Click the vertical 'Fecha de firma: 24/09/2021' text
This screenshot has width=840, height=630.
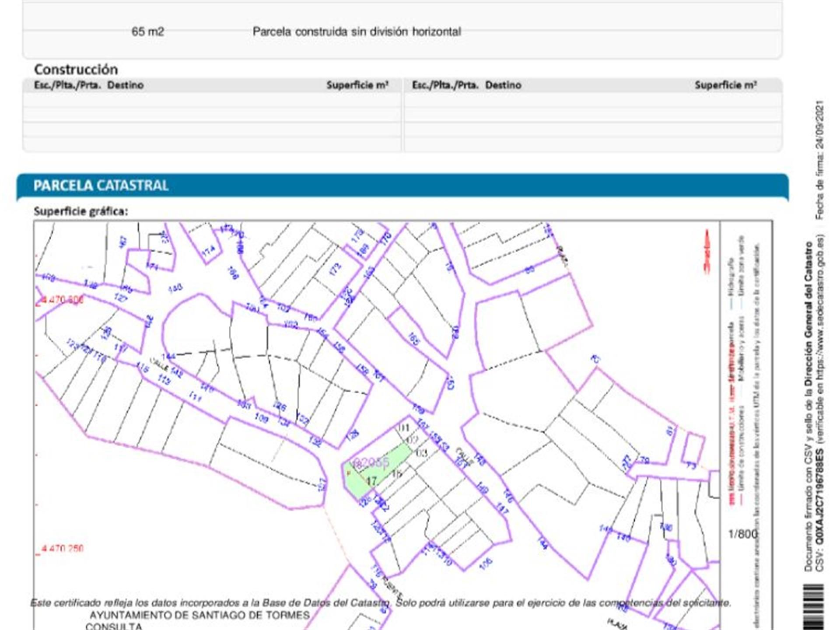click(x=819, y=160)
